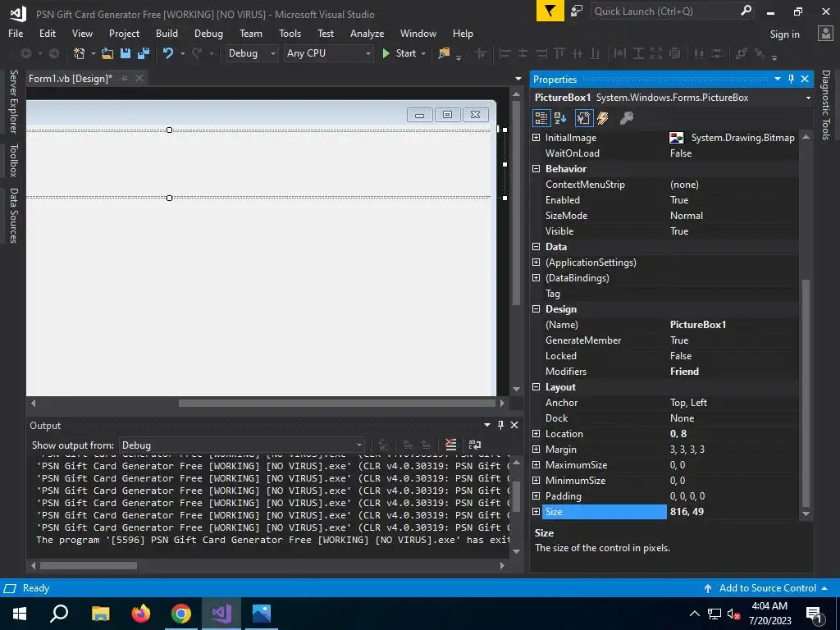
Task: Click the Quick Launch search magnifier
Action: click(745, 11)
